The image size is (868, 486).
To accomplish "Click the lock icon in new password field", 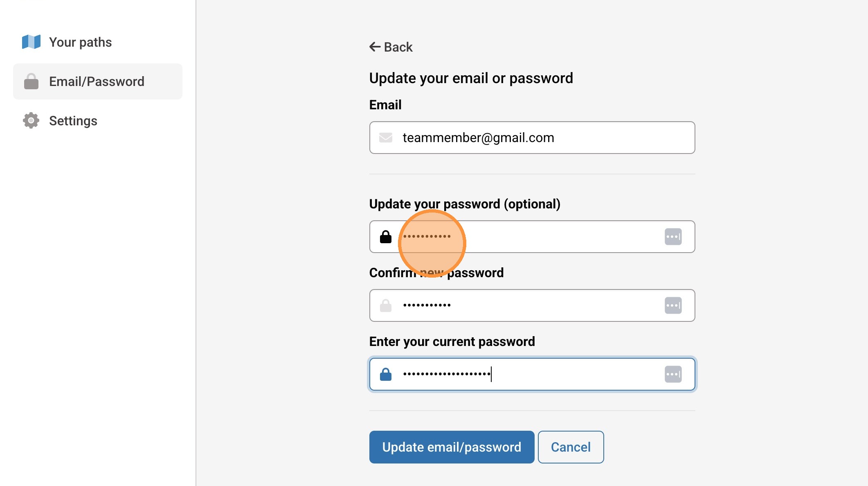I will [385, 237].
